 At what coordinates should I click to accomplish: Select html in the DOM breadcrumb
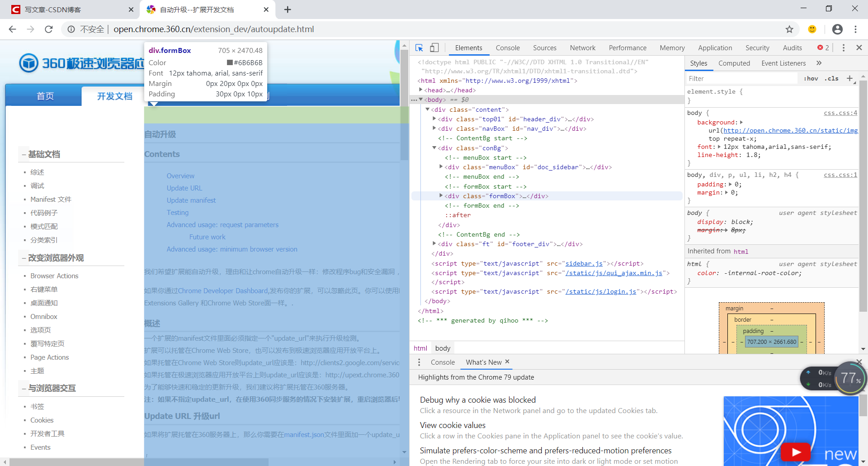(x=420, y=348)
